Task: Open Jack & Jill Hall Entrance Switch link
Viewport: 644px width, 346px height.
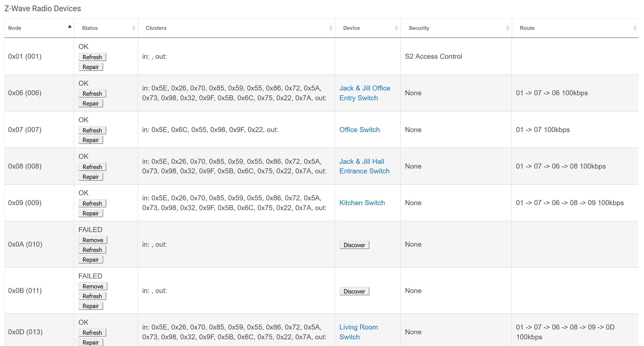Action: click(364, 166)
